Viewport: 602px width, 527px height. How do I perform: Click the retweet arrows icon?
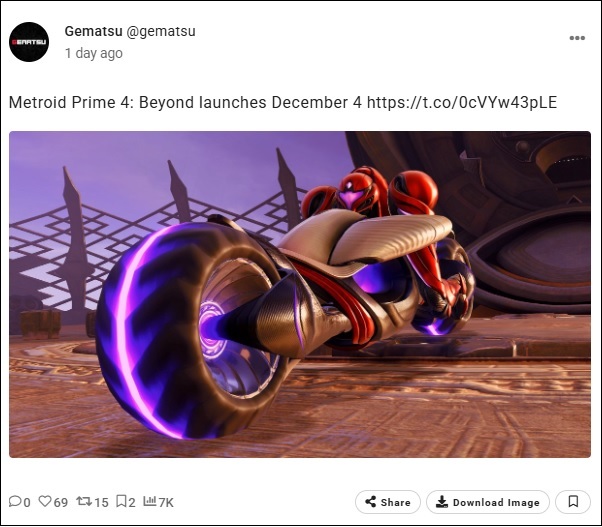coord(84,501)
